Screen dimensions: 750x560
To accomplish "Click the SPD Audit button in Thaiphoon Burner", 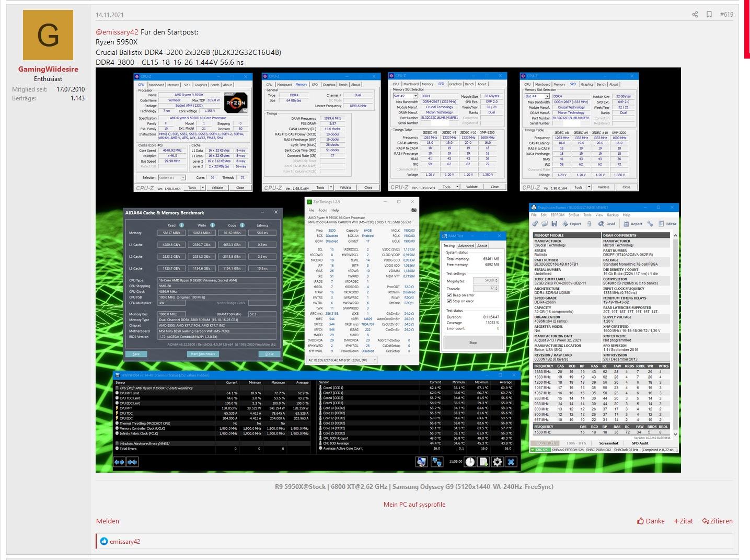I will coord(640,443).
